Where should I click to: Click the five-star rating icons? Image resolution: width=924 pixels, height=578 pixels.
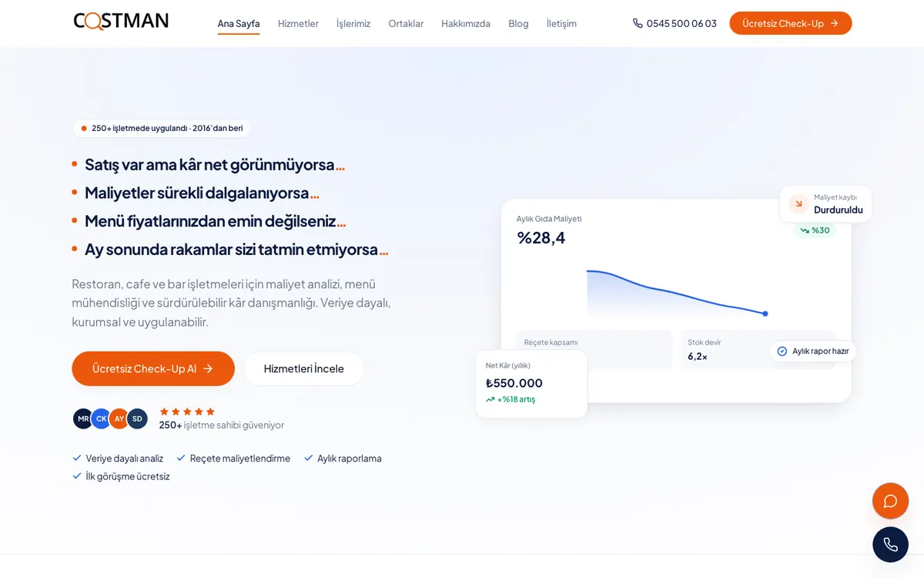tap(187, 412)
